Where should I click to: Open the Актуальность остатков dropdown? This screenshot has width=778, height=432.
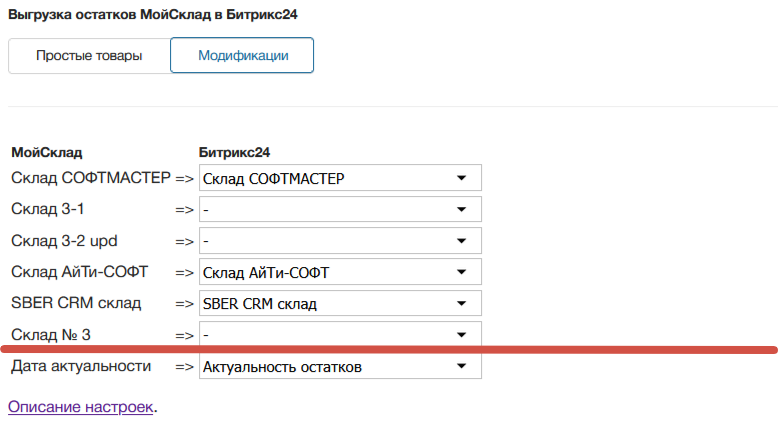340,367
